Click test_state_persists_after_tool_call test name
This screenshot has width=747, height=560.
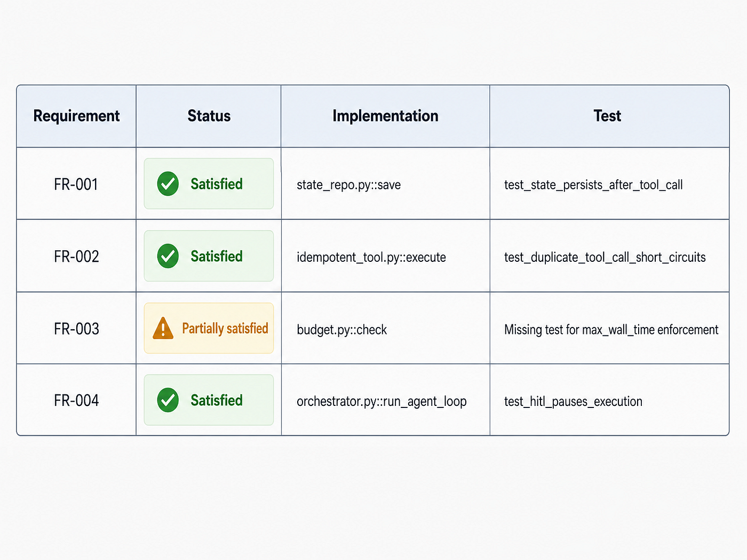(x=593, y=185)
